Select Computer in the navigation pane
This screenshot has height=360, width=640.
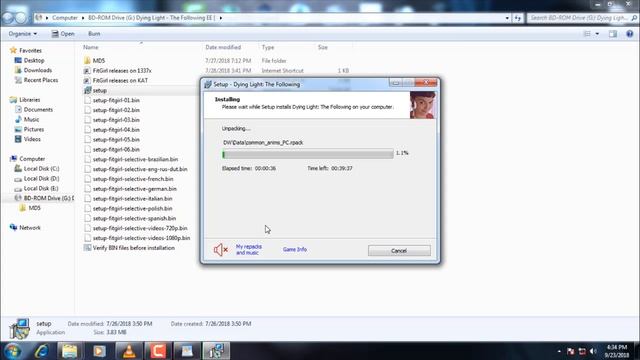point(32,159)
